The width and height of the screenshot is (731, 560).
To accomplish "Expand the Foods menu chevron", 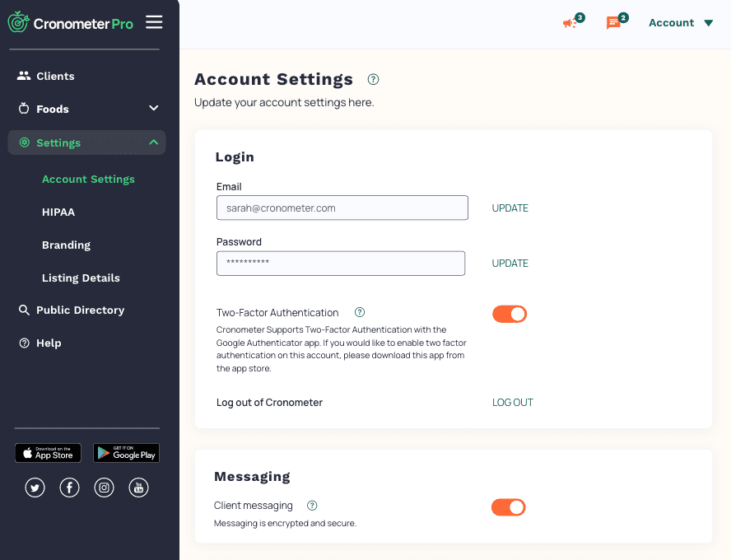I will tap(154, 109).
